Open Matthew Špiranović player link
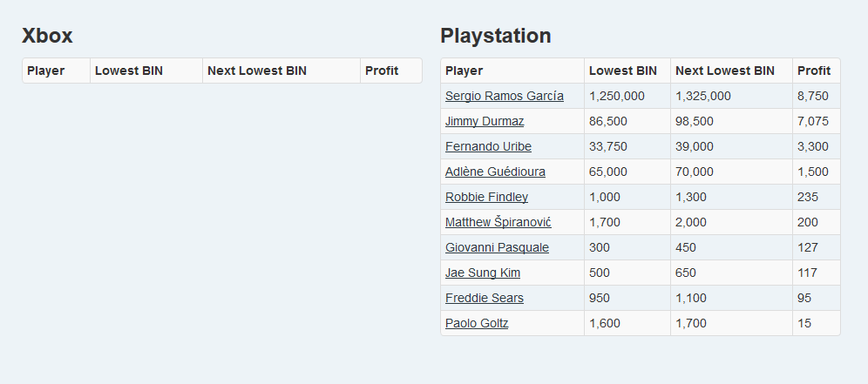The width and height of the screenshot is (868, 384). coord(498,222)
